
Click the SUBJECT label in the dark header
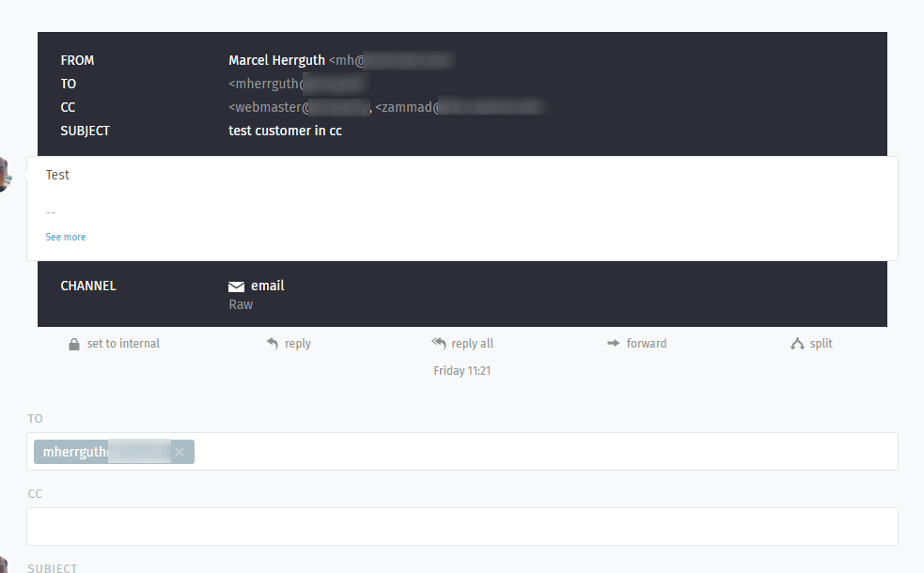85,131
